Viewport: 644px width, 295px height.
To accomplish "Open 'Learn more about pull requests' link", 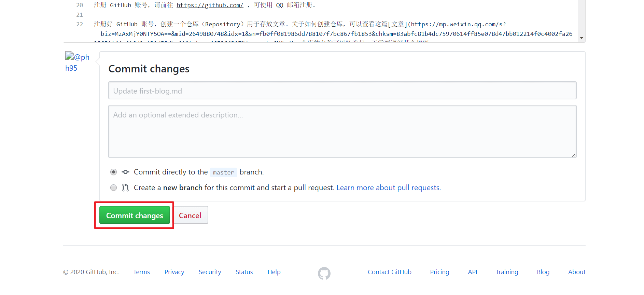I will [x=389, y=188].
